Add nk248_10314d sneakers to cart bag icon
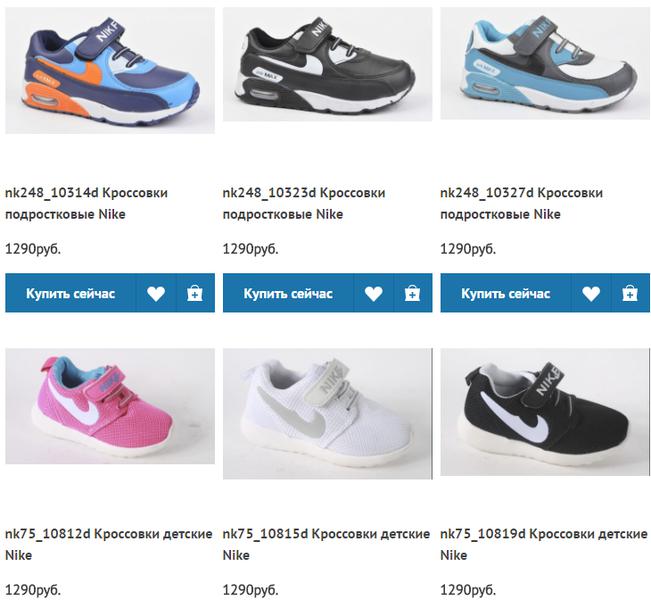Screen dimensions: 651x600 click(195, 293)
